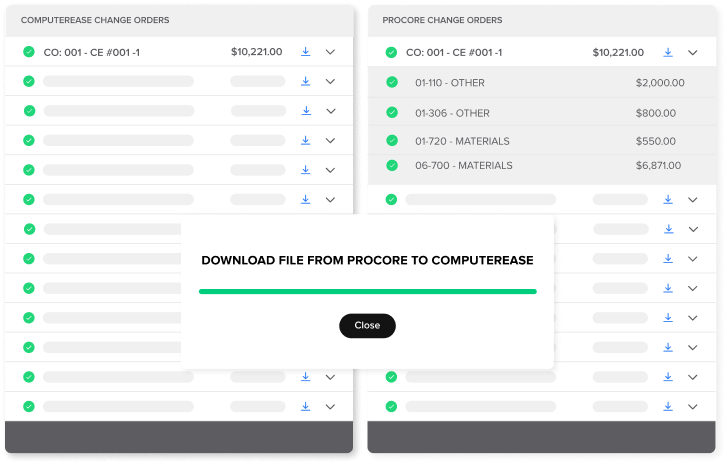Click green check beside 01-720 - MATERIALS
The image size is (727, 464).
pyautogui.click(x=392, y=140)
